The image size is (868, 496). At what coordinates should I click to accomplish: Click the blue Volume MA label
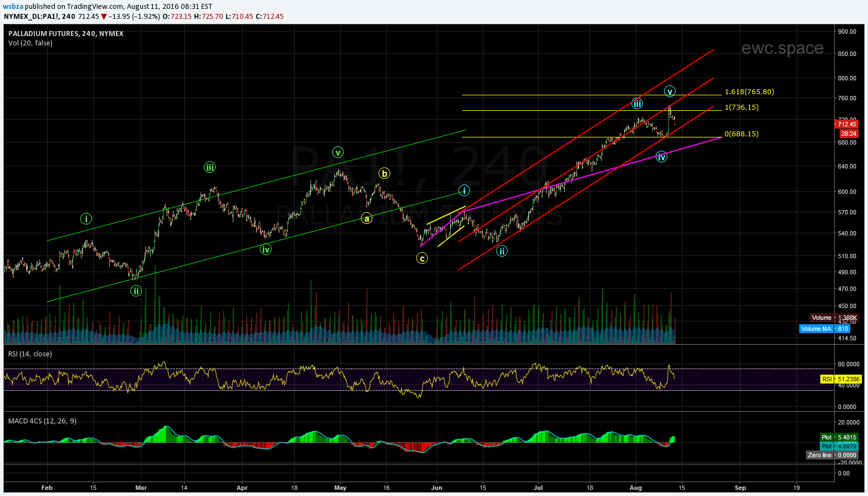point(816,329)
